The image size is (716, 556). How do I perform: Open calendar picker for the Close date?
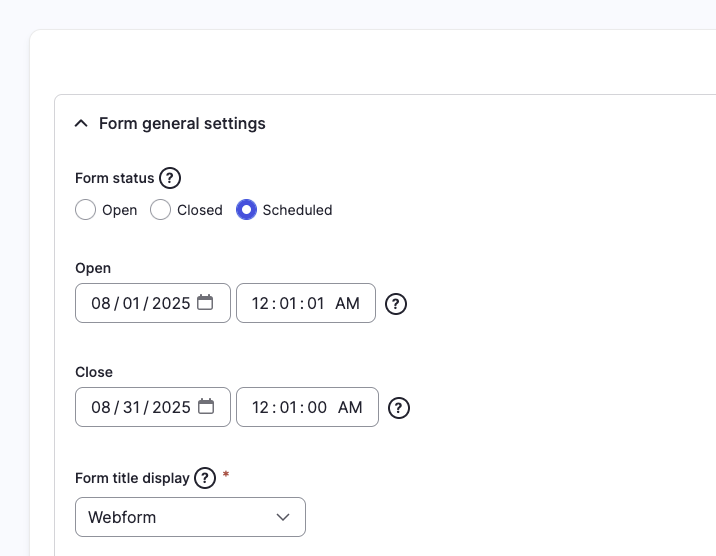click(206, 407)
